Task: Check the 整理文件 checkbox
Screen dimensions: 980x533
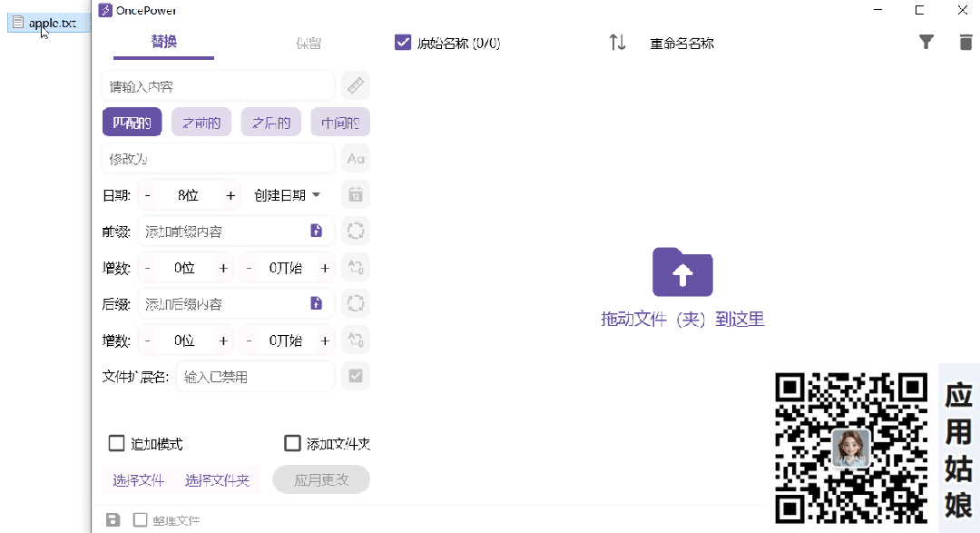Action: coord(141,520)
